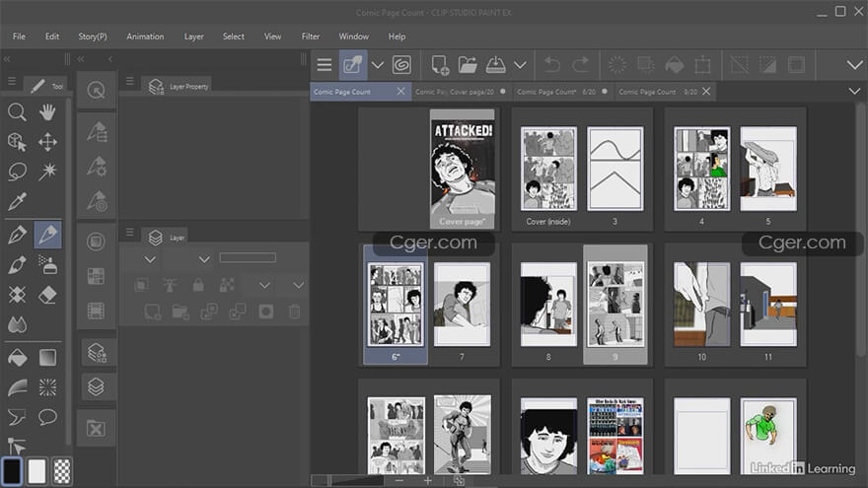Select the Eraser tool
This screenshot has width=868, height=488.
[47, 295]
